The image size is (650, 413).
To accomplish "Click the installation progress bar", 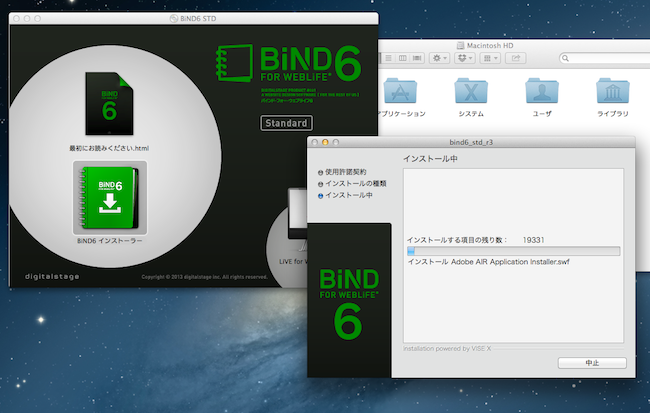I will (x=514, y=251).
